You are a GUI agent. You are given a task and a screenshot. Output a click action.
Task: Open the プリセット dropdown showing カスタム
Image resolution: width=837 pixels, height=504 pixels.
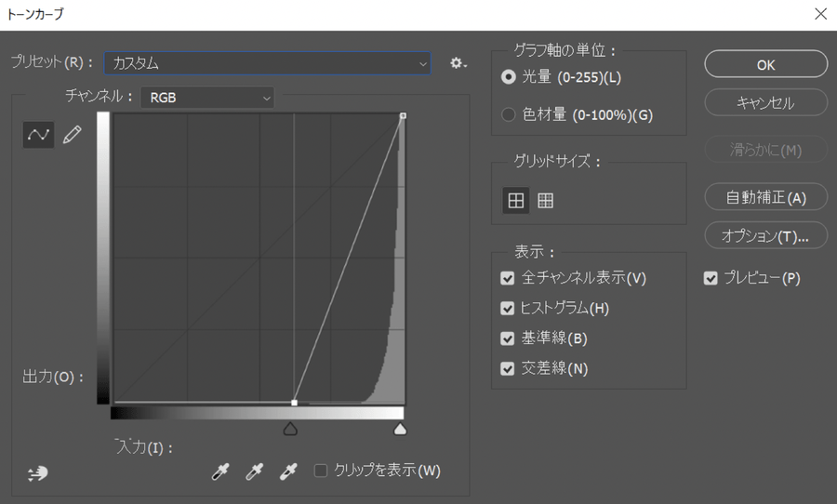pos(267,63)
